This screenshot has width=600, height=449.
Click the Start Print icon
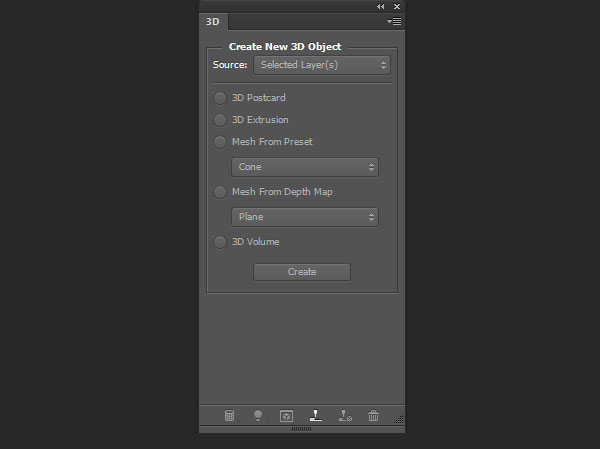click(315, 416)
